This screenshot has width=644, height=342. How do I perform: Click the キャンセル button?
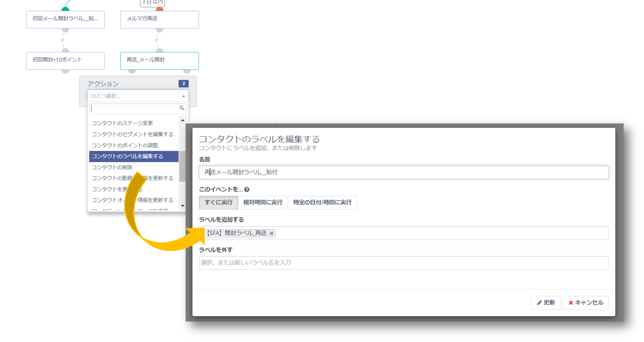(x=585, y=303)
